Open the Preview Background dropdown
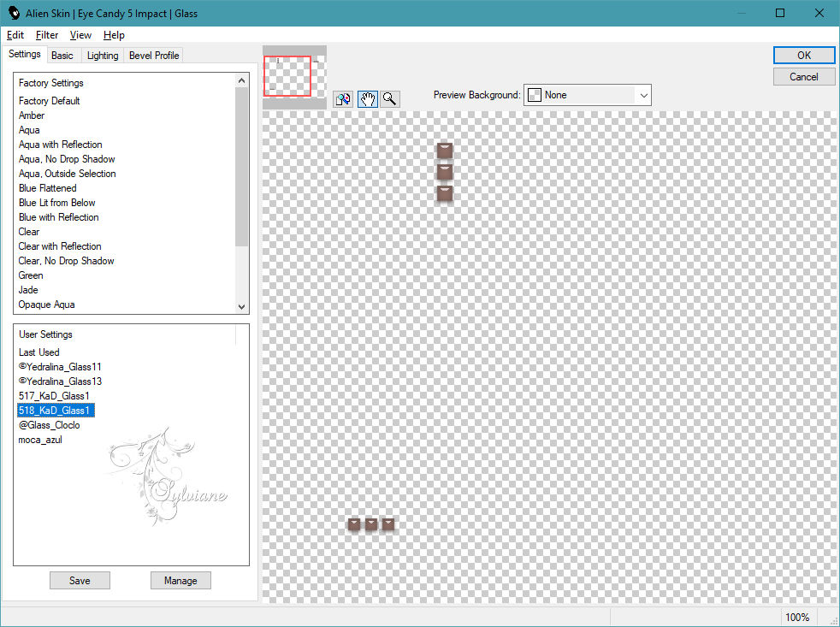Viewport: 840px width, 627px height. tap(587, 95)
